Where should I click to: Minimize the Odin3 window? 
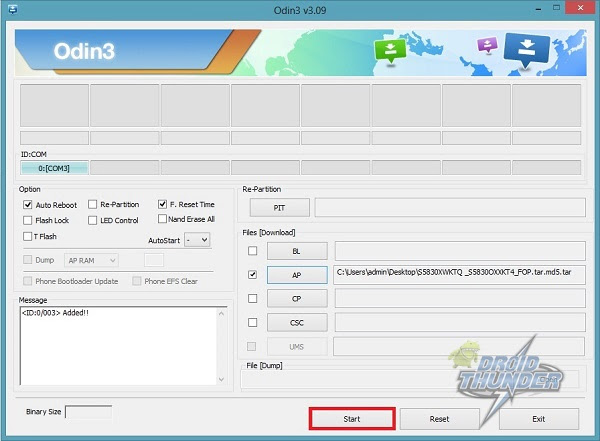pyautogui.click(x=538, y=9)
